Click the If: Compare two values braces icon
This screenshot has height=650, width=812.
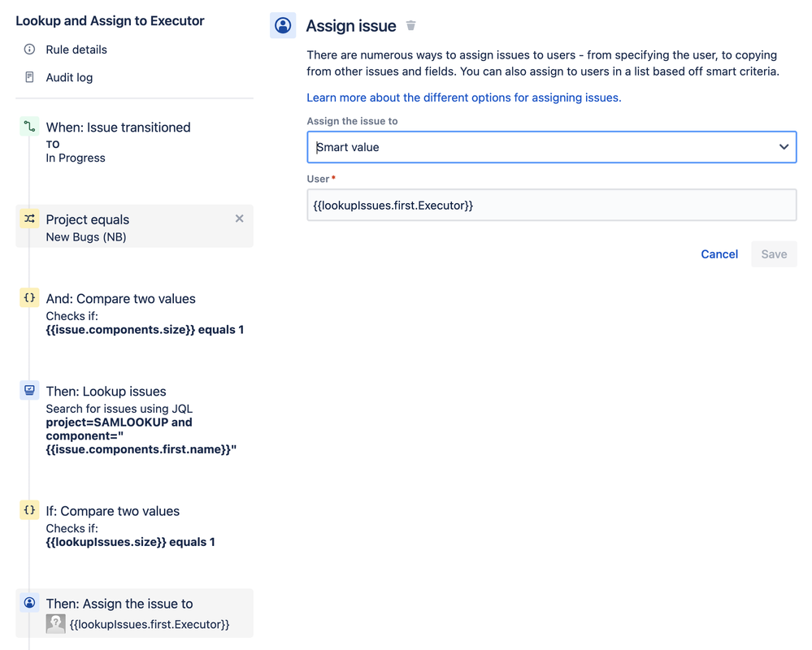[x=30, y=510]
